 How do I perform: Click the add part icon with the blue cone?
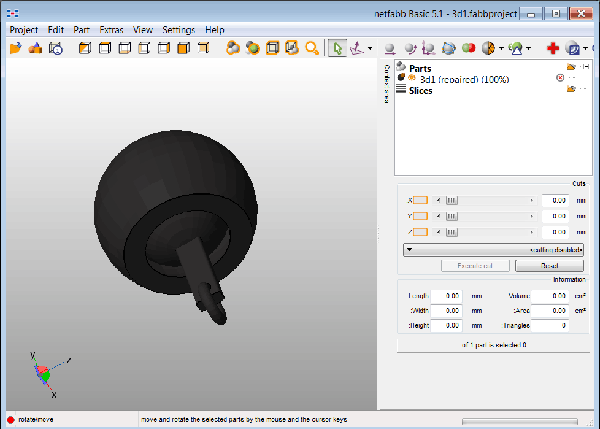click(x=35, y=48)
